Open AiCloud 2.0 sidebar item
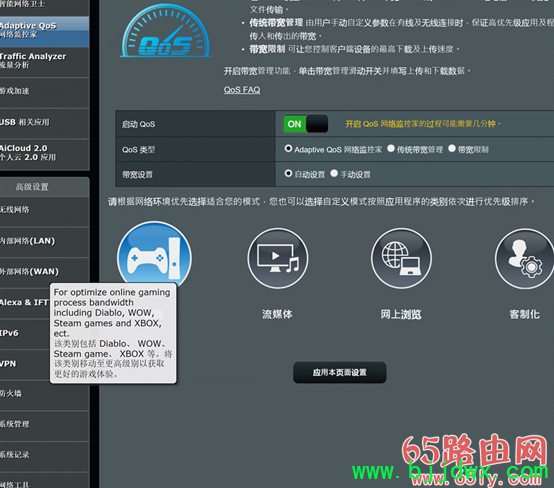Image resolution: width=554 pixels, height=488 pixels. click(x=44, y=154)
